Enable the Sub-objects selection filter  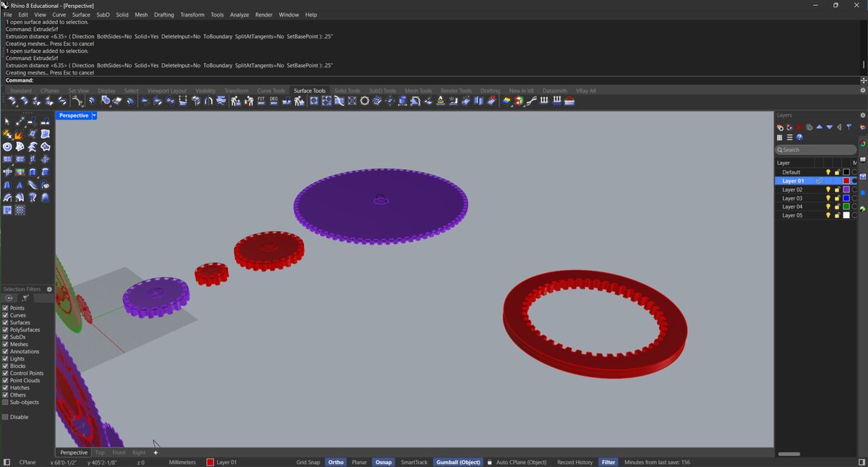pos(5,402)
